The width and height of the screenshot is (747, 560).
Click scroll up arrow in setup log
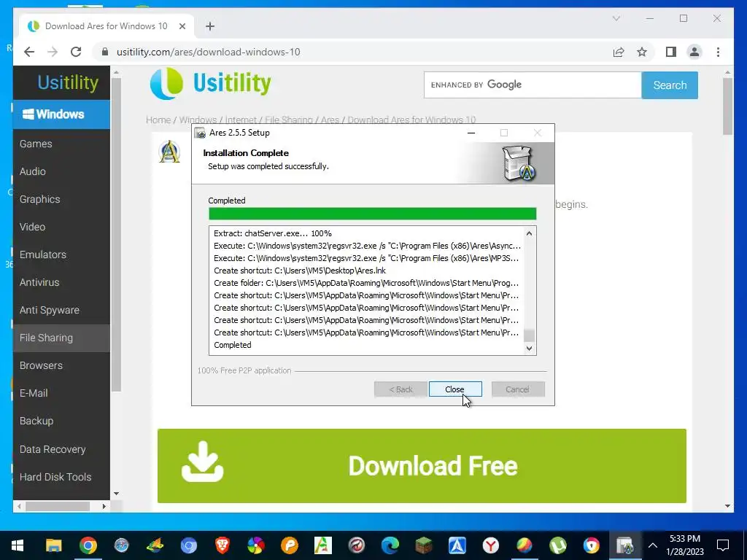coord(529,233)
